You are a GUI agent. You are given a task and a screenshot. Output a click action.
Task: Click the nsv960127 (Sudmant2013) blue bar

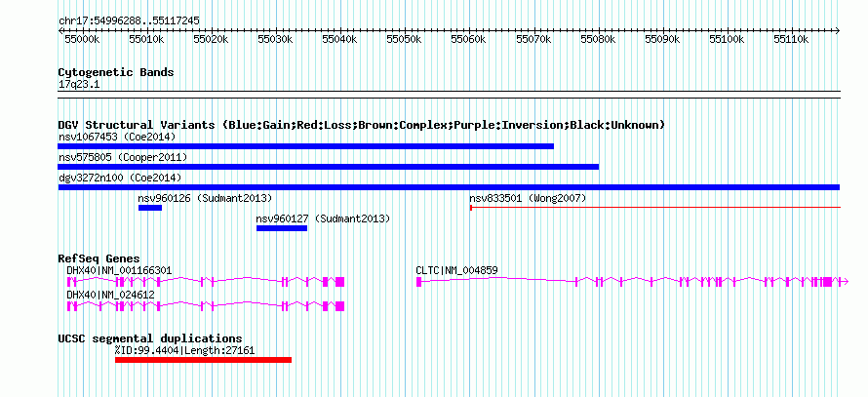(x=282, y=228)
